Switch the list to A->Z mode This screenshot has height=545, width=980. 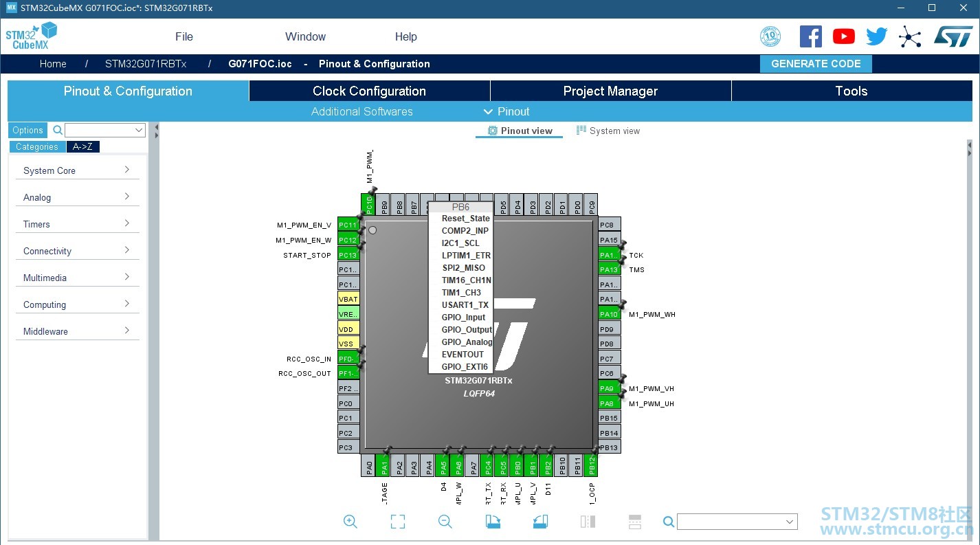point(82,146)
